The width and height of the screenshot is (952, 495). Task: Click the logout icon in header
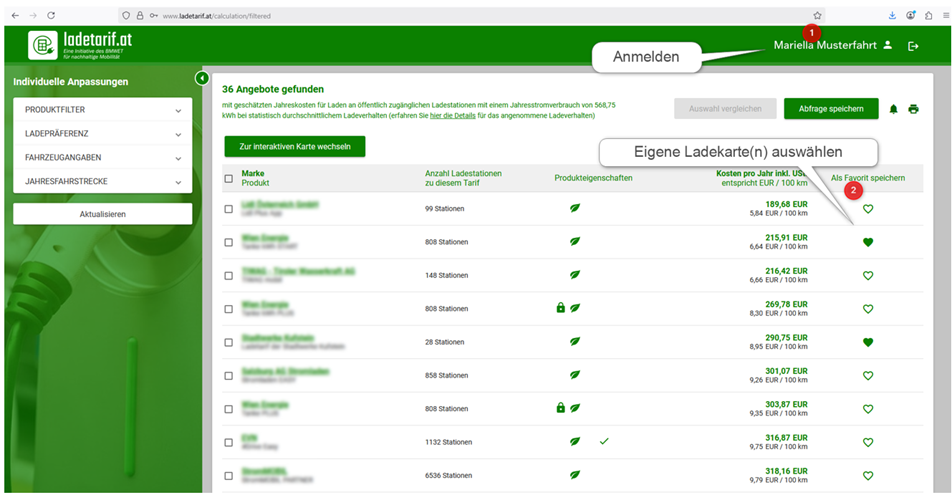[x=913, y=46]
